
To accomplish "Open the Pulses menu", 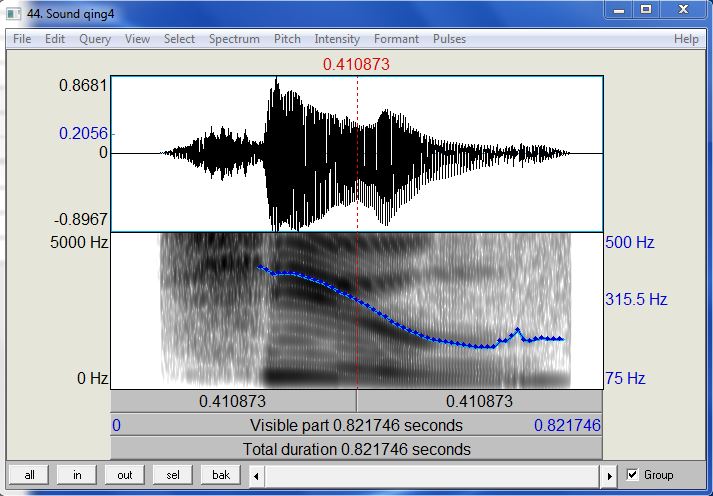I will [449, 39].
